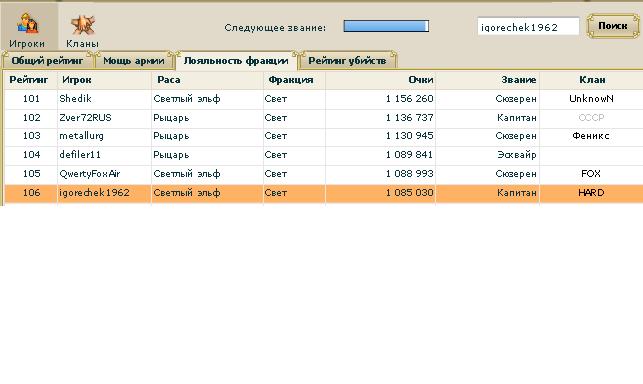Viewport: 643px width, 384px height.
Task: Open clan UnknowN link
Action: click(x=591, y=99)
